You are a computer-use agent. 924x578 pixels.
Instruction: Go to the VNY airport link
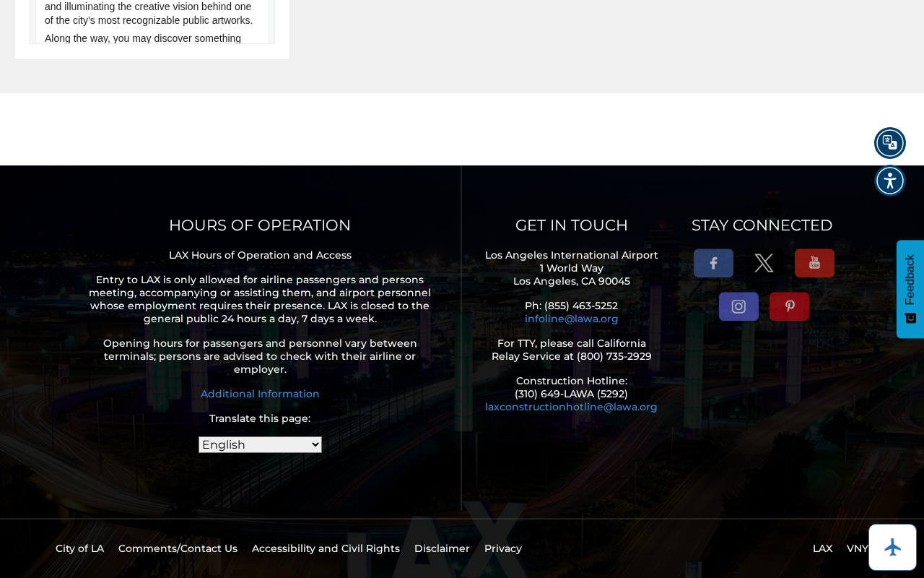857,548
